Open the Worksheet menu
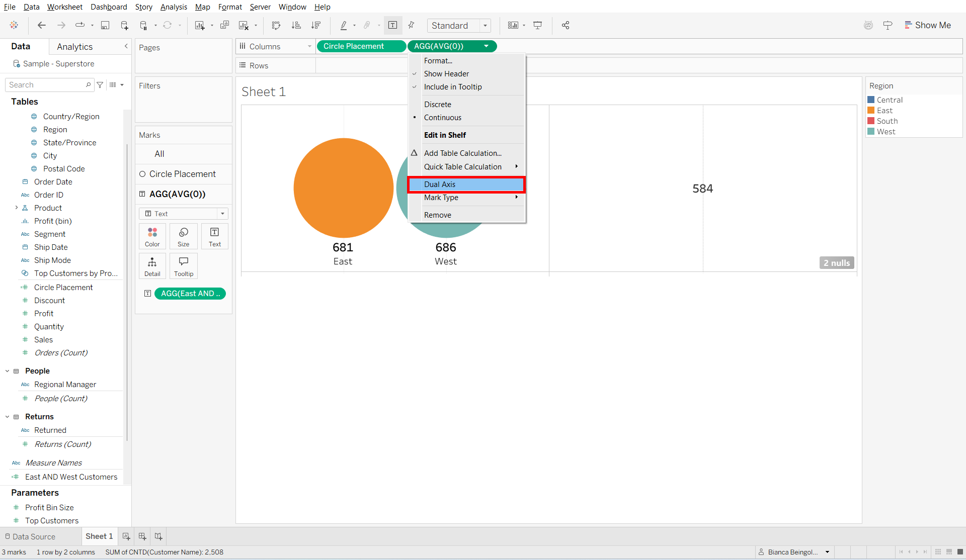 coord(65,7)
